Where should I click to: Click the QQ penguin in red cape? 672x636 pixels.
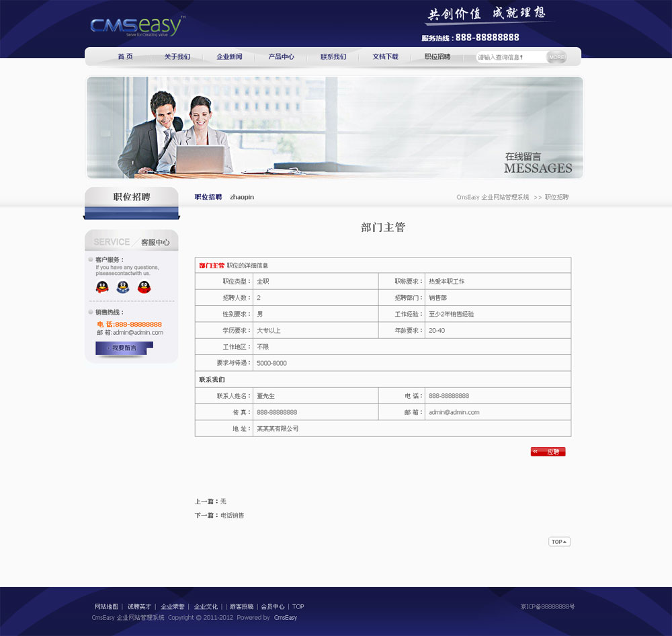(x=144, y=287)
